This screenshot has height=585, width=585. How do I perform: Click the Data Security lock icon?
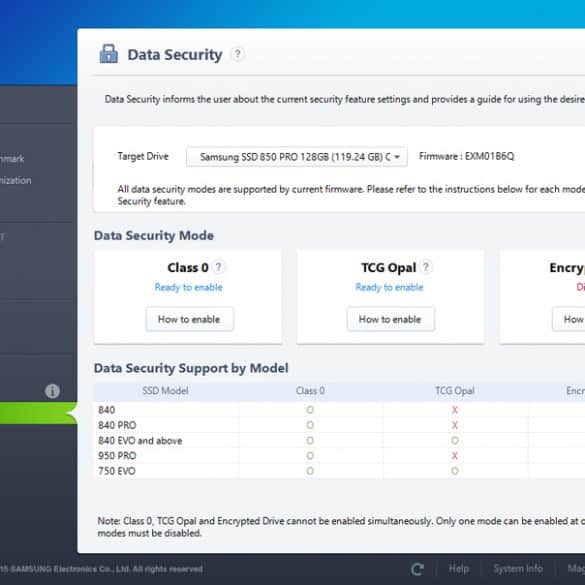[109, 54]
